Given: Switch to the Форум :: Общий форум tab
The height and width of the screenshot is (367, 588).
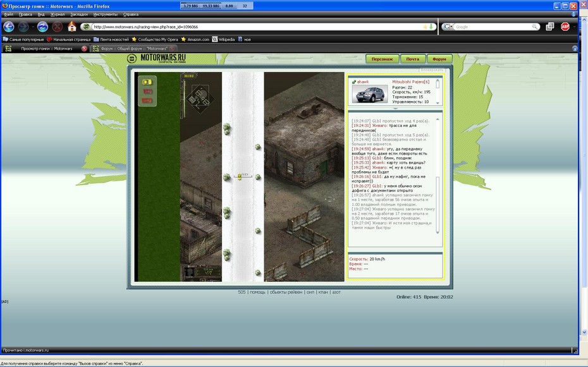Looking at the screenshot, I should [133, 48].
